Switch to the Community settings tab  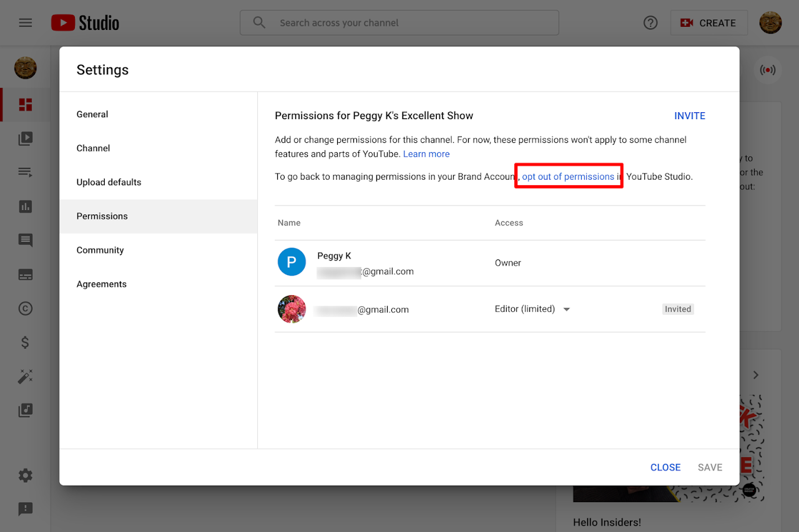pyautogui.click(x=100, y=251)
